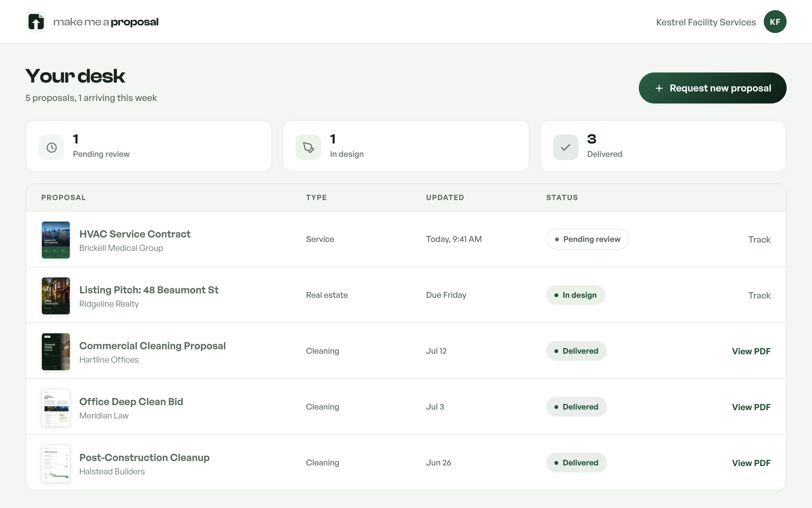Click Delivered status pill for Hartline Offices
Screen dimensions: 812x508
576,351
